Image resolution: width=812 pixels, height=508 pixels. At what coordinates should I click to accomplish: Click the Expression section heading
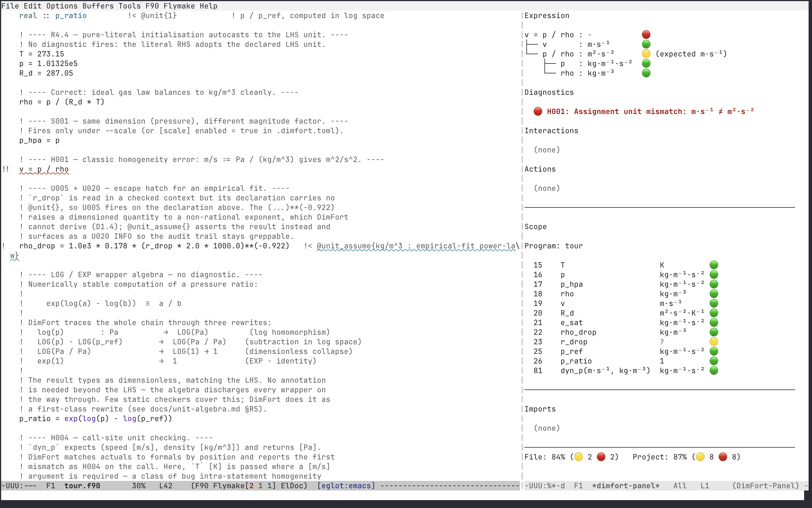pyautogui.click(x=547, y=16)
